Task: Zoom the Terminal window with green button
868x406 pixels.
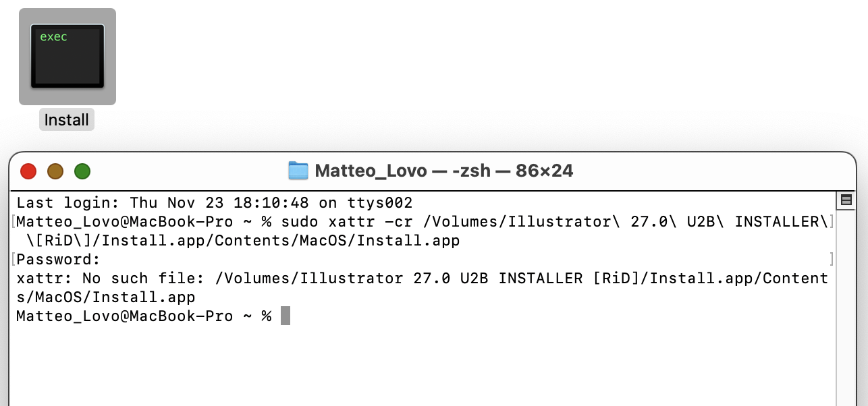Action: (82, 171)
